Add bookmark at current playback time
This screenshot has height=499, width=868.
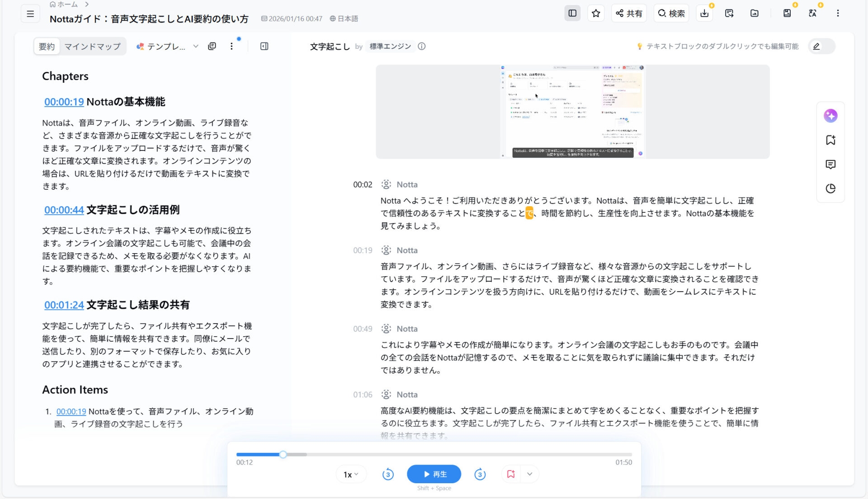[511, 474]
